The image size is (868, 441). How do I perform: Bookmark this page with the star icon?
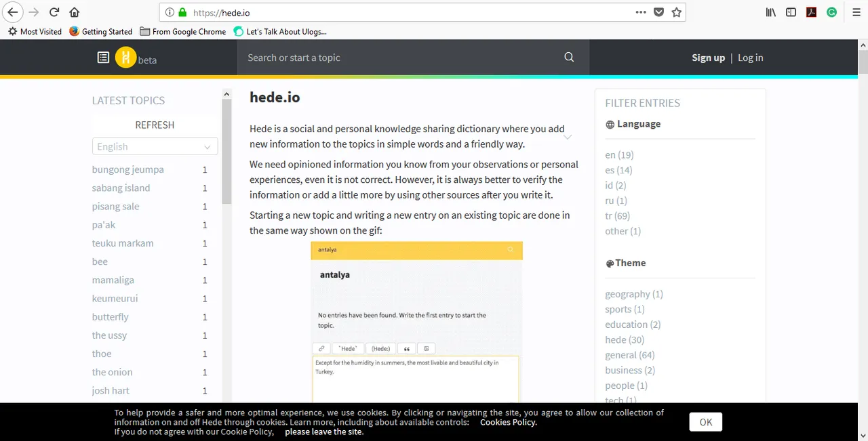point(676,12)
